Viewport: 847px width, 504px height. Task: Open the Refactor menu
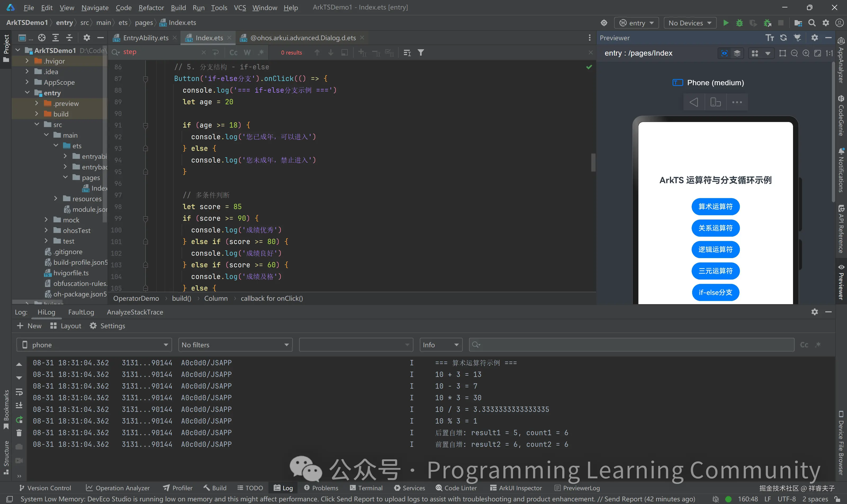[151, 7]
